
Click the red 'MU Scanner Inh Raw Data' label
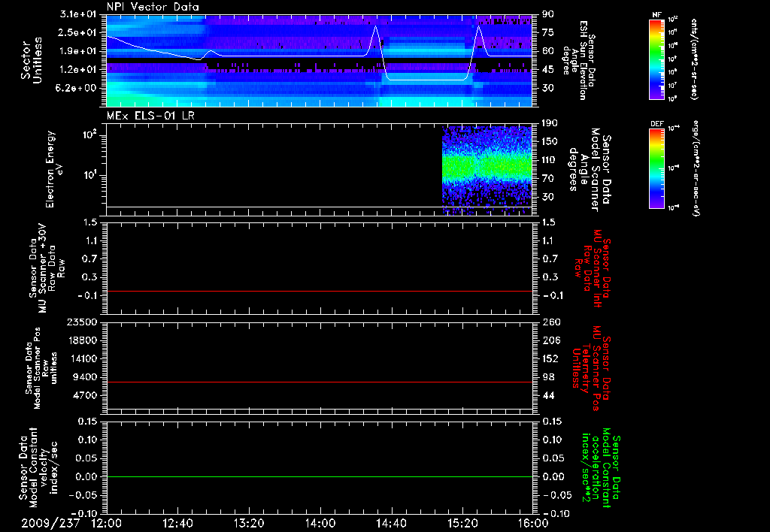593,268
